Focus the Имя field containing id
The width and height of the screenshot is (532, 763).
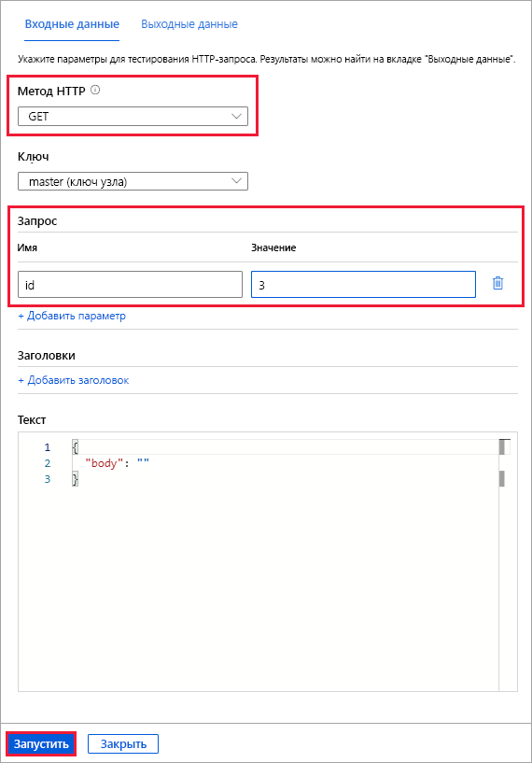tap(130, 285)
